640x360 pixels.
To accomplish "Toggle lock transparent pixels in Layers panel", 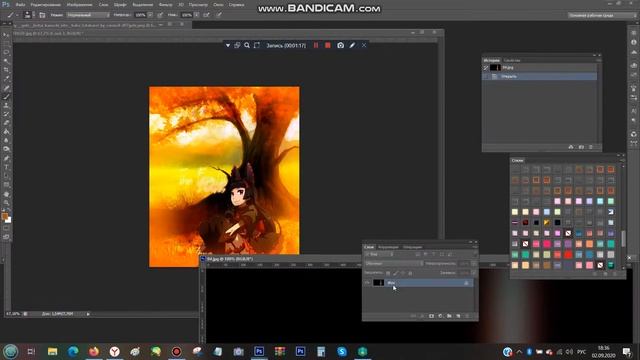I will (x=388, y=273).
